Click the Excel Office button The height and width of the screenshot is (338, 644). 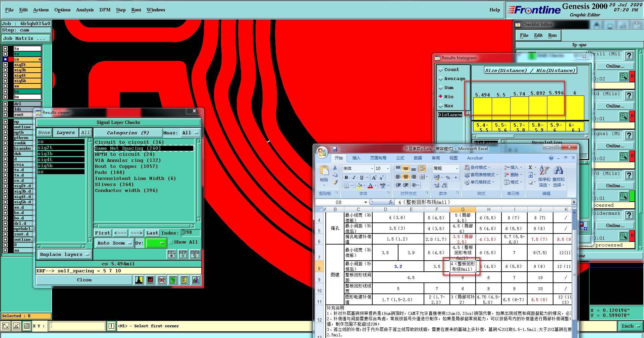click(322, 152)
